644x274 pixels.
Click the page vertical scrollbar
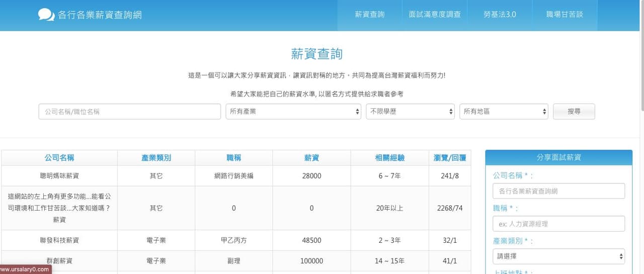(641, 55)
